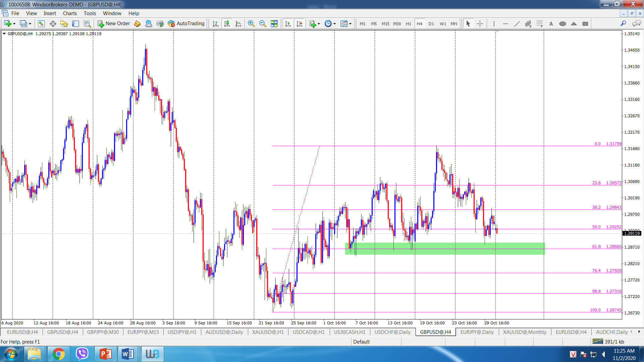Screen dimensions: 644x362
Task: Open the Profiles icon in toolbar
Action: tap(23, 23)
